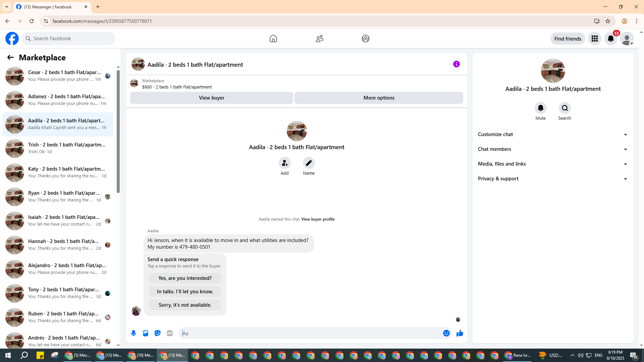
Task: Open the Facebook notifications bell
Action: [x=610, y=39]
